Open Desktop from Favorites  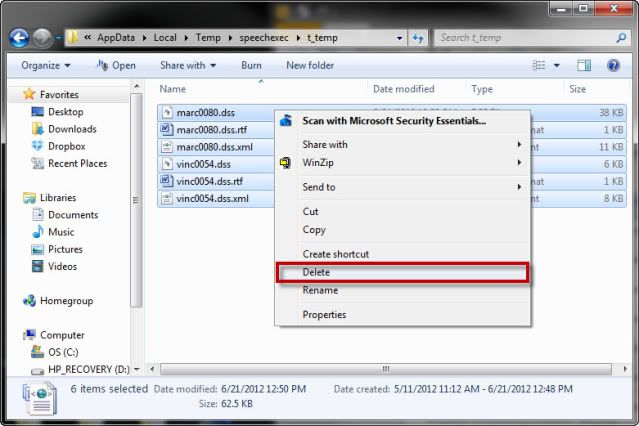click(x=66, y=112)
